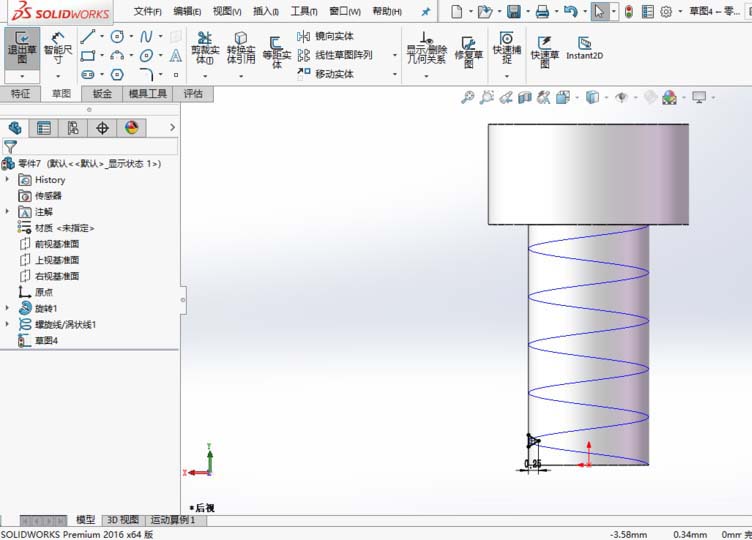Expand the 旋转1 feature node
This screenshot has height=540, width=752.
[x=8, y=308]
